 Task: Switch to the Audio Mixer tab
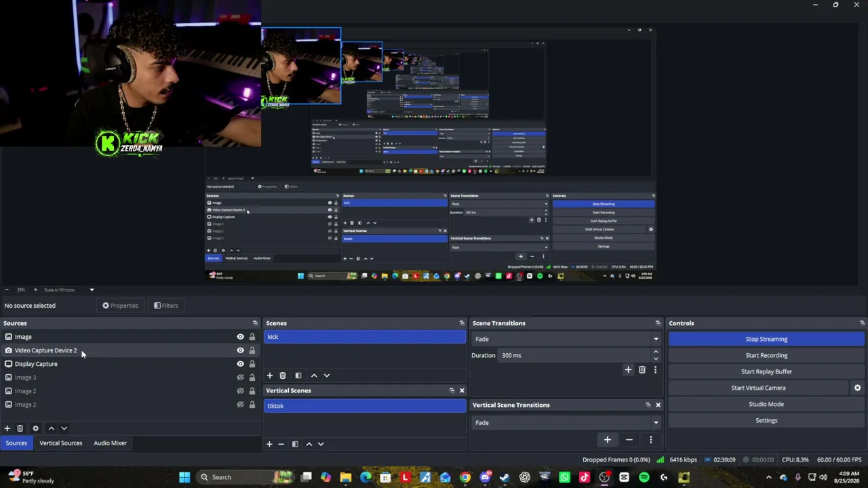[110, 443]
